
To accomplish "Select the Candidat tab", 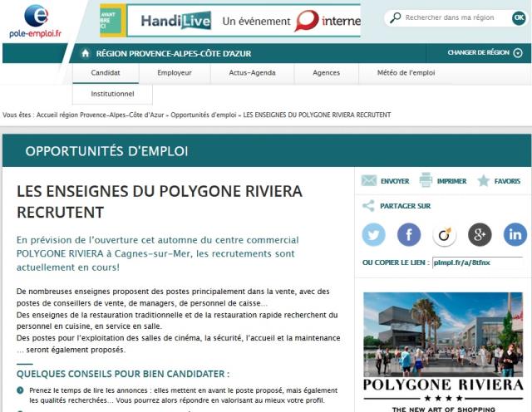I will pyautogui.click(x=106, y=73).
